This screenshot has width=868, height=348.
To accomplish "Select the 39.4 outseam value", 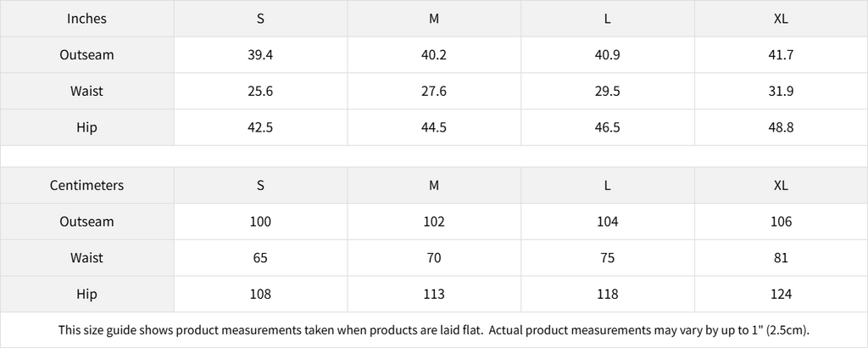I will (260, 55).
